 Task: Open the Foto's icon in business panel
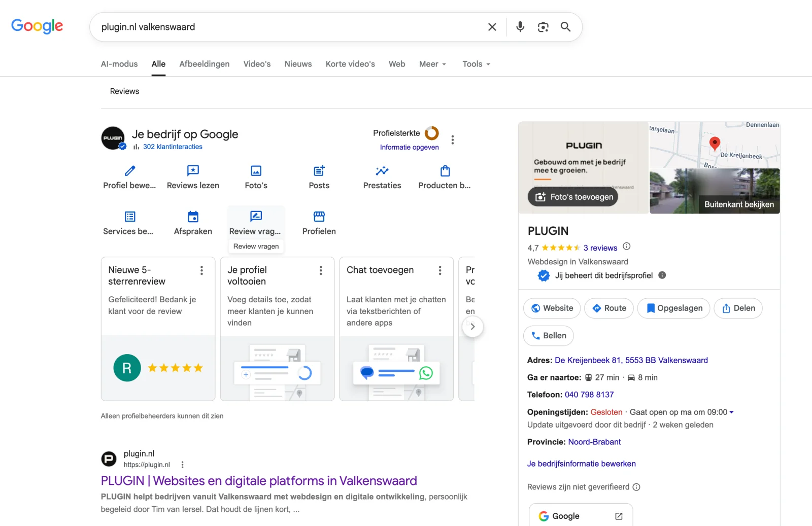click(x=256, y=171)
